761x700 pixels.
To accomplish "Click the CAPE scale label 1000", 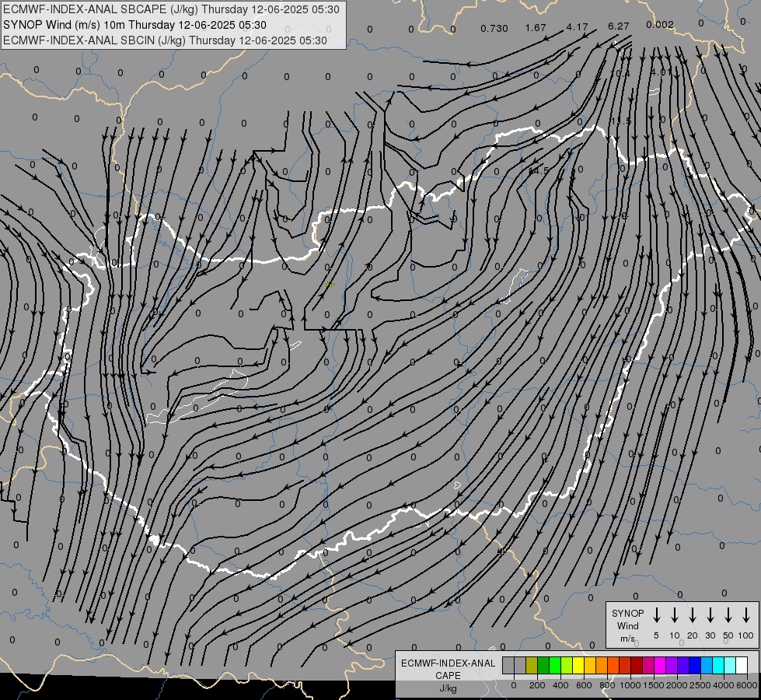I will click(x=630, y=685).
